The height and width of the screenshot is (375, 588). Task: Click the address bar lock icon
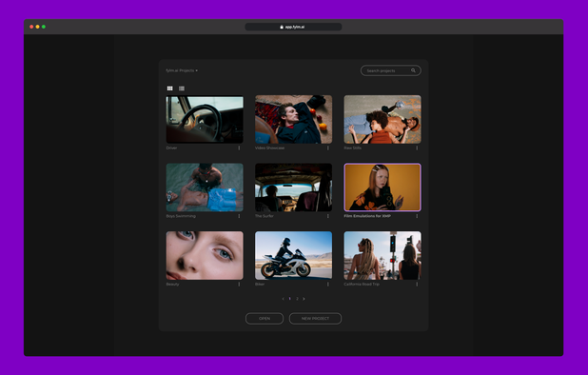tap(282, 27)
